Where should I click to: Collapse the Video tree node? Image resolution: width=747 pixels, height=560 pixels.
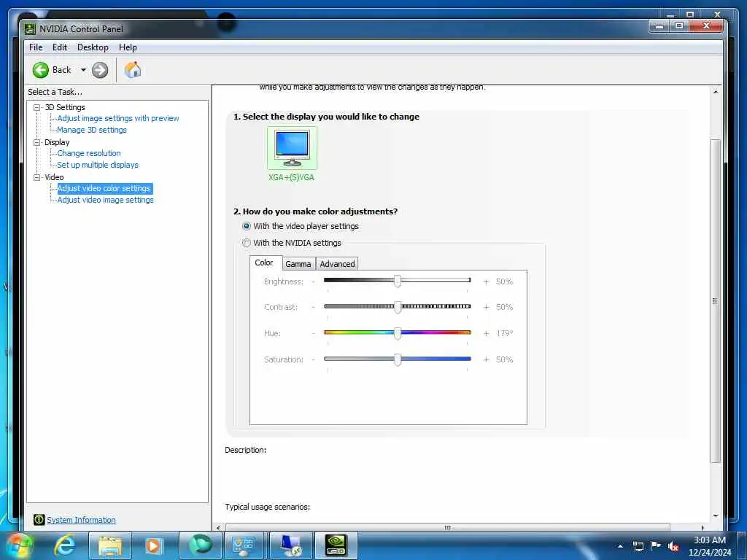coord(36,177)
